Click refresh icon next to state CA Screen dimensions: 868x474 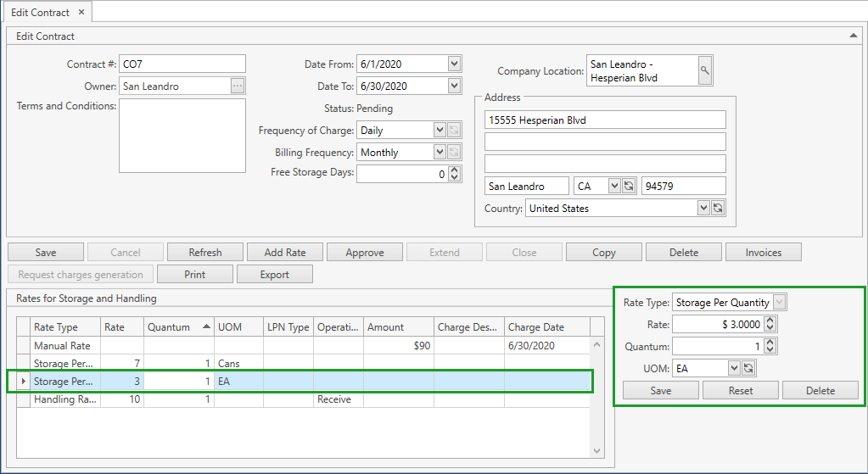point(629,186)
